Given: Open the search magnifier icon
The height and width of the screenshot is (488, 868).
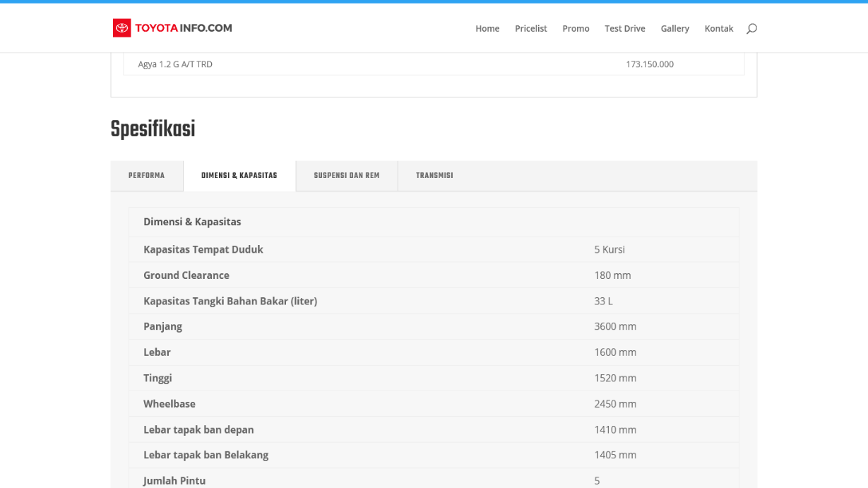Looking at the screenshot, I should click(751, 28).
